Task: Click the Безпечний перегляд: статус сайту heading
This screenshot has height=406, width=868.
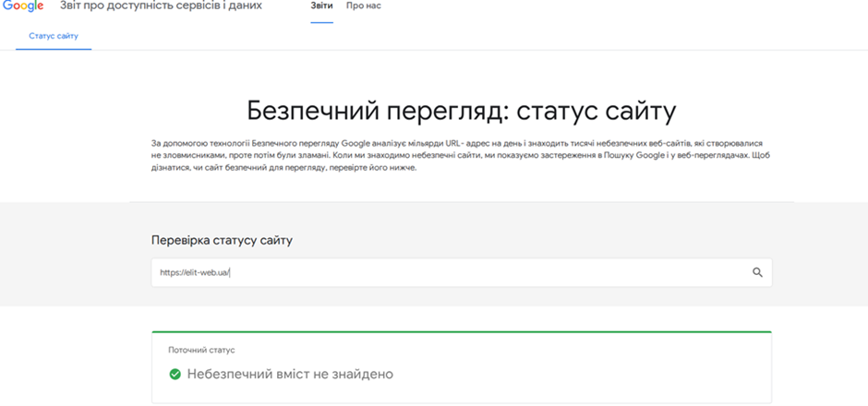Action: pyautogui.click(x=462, y=112)
